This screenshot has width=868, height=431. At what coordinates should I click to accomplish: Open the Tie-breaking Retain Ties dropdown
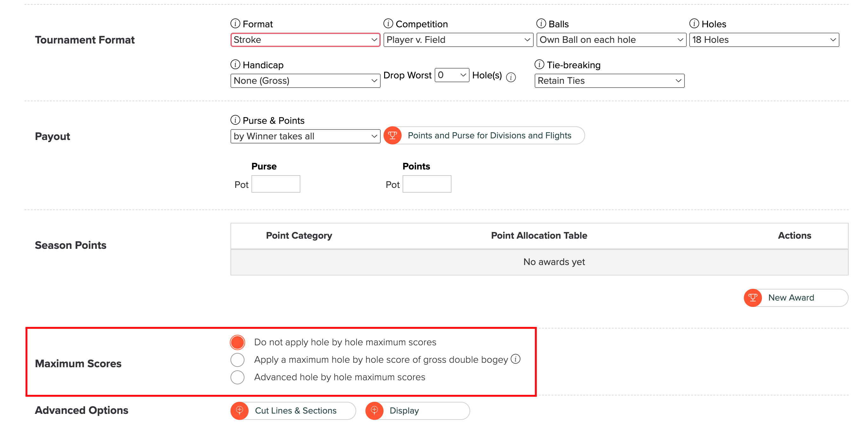click(x=610, y=81)
